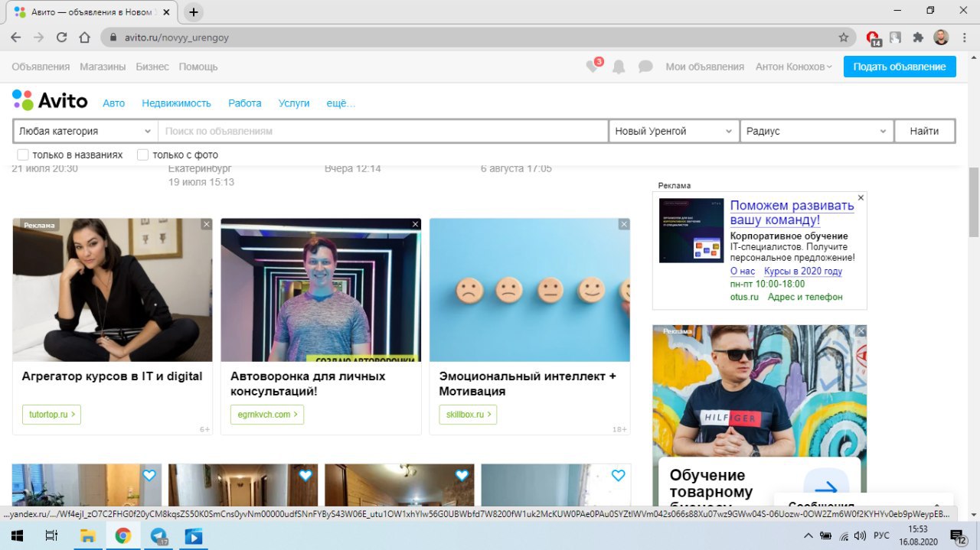Screen dimensions: 980x550
Task: Click 'РУС' language indicator
Action: coord(881,535)
